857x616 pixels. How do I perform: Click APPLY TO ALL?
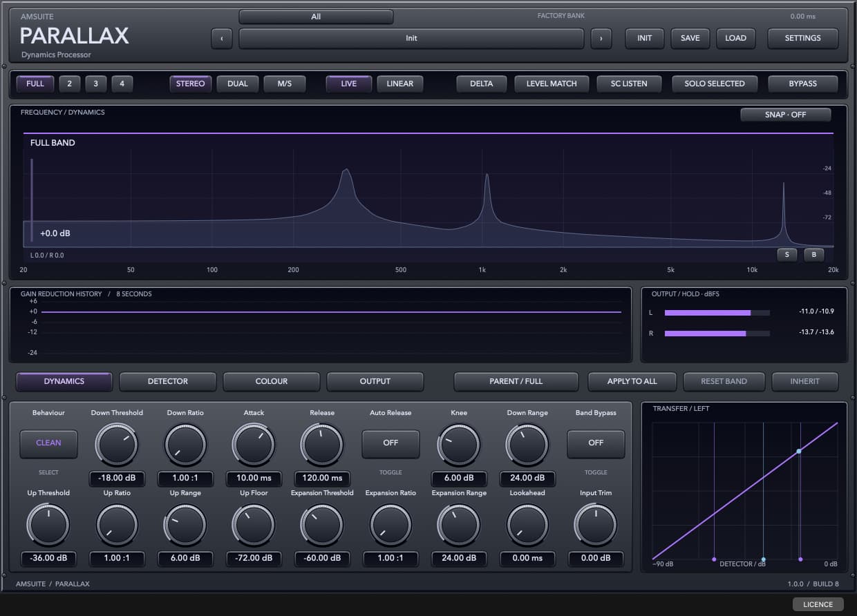pyautogui.click(x=632, y=381)
